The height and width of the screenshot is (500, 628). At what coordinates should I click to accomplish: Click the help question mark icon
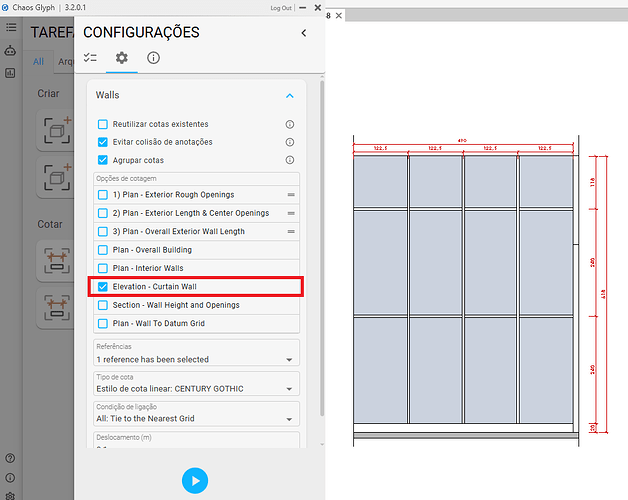click(10, 459)
